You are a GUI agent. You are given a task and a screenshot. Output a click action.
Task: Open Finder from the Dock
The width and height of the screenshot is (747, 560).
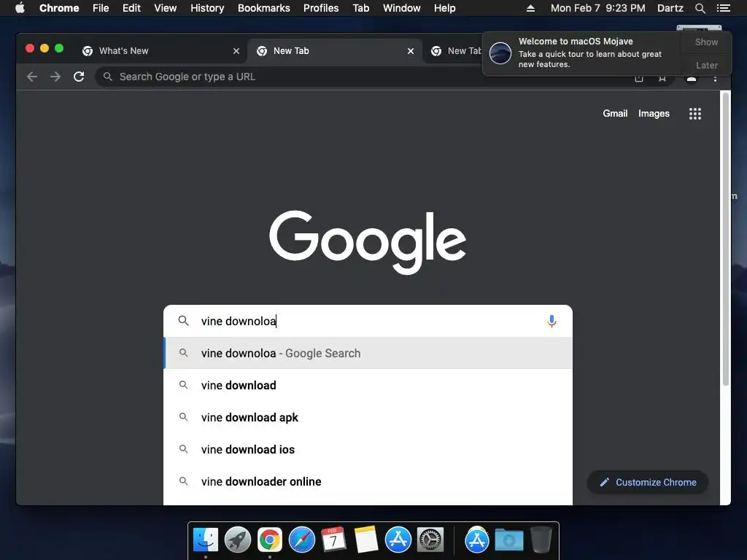(x=205, y=540)
